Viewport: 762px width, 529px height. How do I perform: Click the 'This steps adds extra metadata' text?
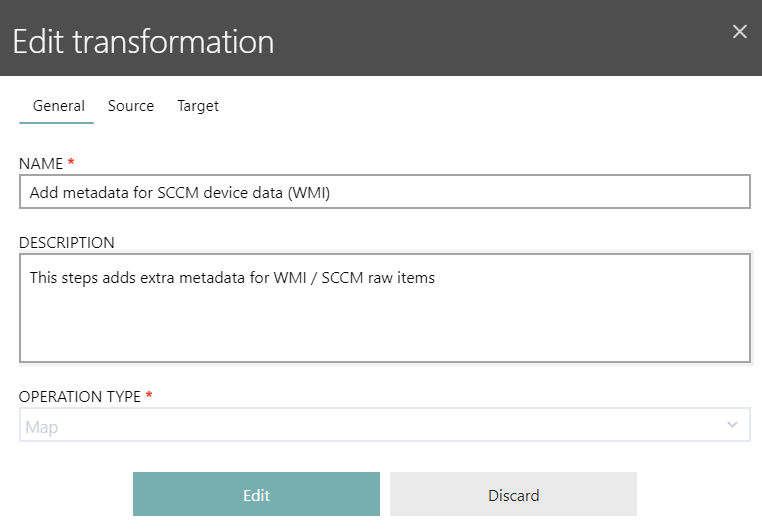pos(232,278)
